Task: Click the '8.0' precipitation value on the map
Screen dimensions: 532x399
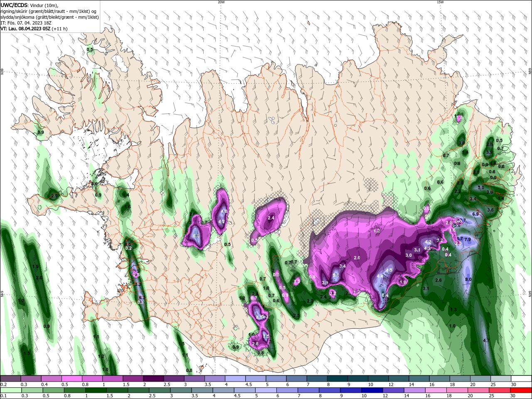Action: pos(468,279)
